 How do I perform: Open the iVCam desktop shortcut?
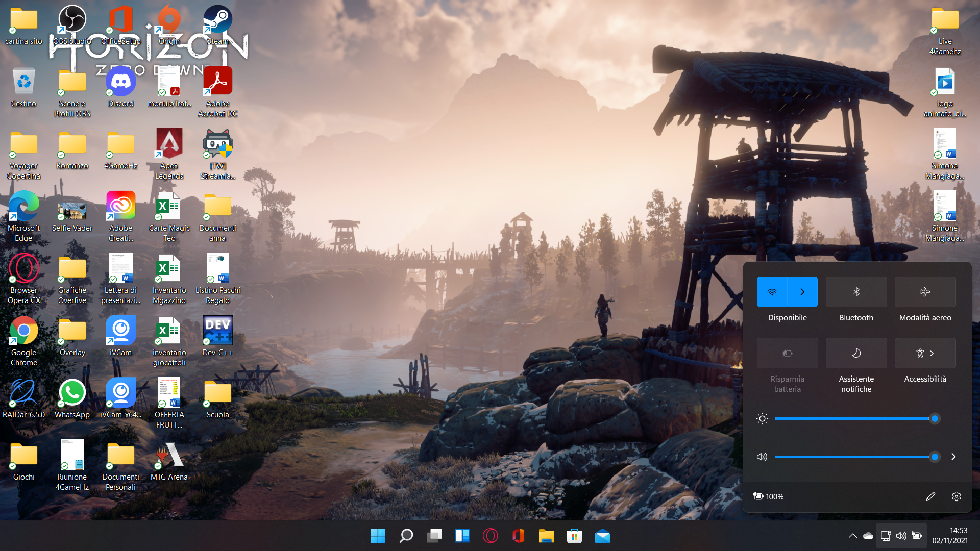(120, 337)
